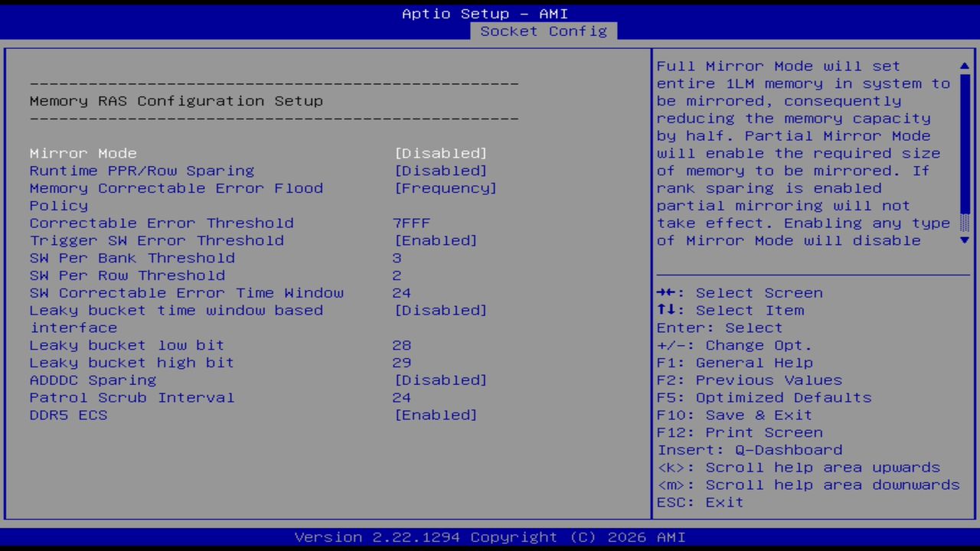The image size is (980, 551).
Task: Highlight the Memory RAS Configuration Setup header
Action: click(176, 100)
